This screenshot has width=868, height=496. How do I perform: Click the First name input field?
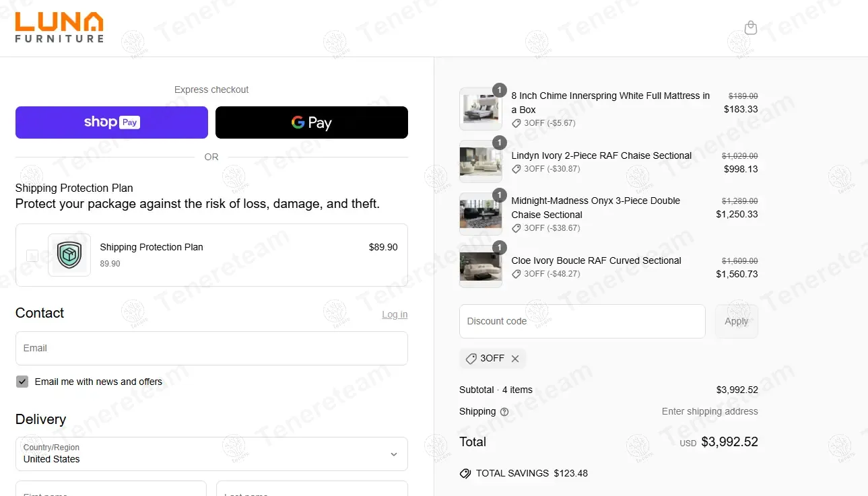coord(111,490)
